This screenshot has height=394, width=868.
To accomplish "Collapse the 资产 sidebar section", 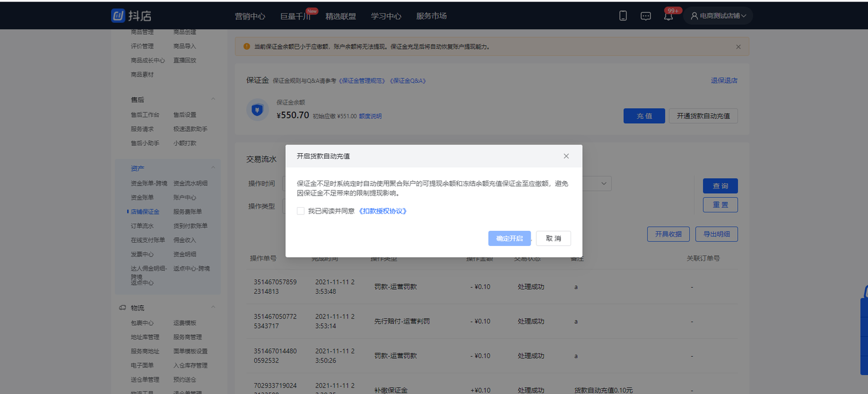I will coord(213,168).
